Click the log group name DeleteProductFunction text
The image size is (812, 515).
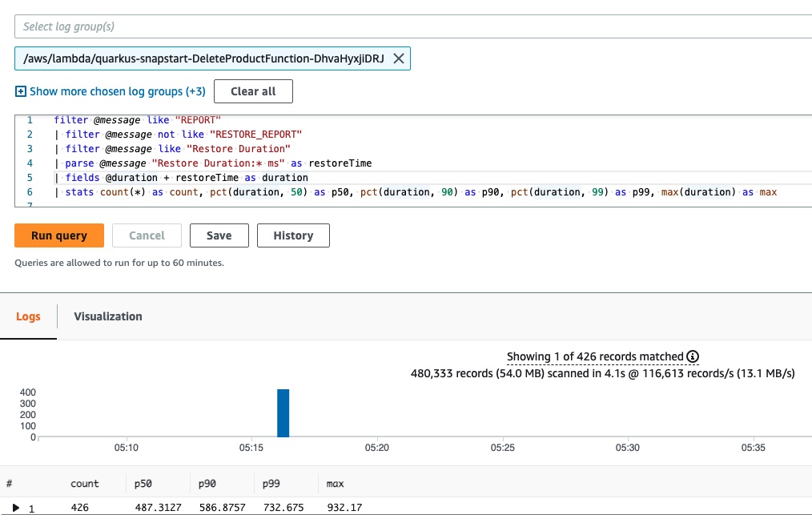pos(203,58)
